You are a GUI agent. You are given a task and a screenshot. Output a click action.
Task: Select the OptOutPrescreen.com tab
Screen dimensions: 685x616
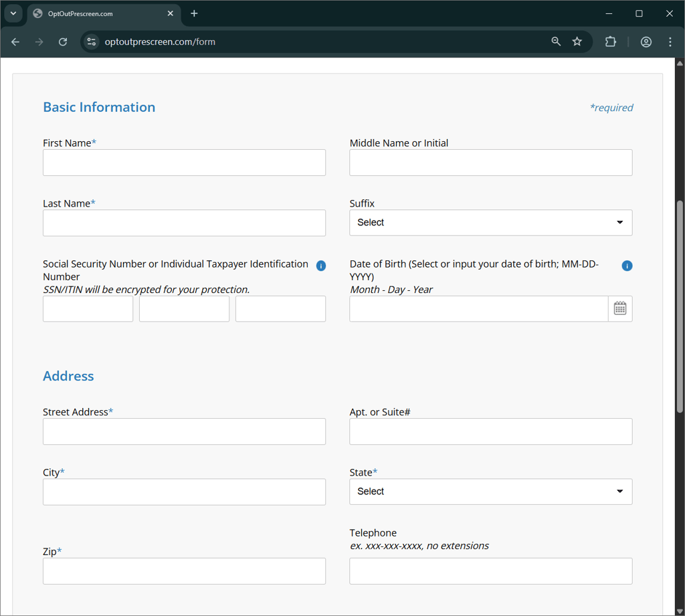104,13
